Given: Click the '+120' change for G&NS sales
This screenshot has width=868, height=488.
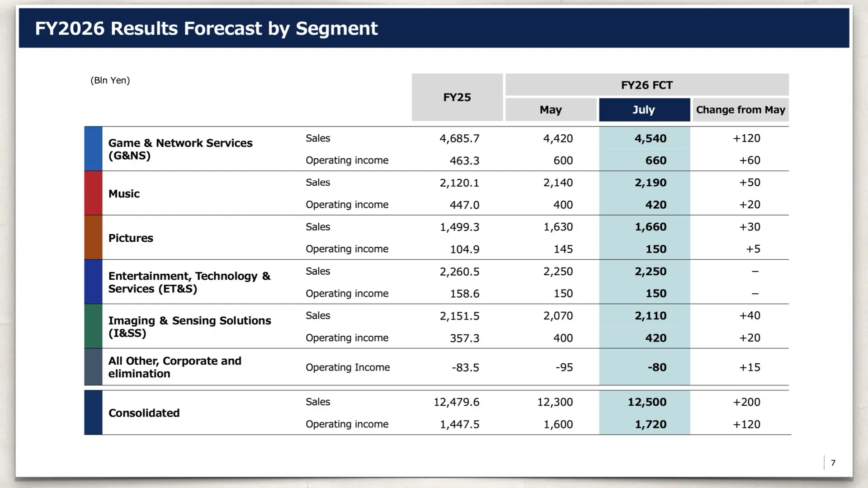Looking at the screenshot, I should [x=746, y=138].
